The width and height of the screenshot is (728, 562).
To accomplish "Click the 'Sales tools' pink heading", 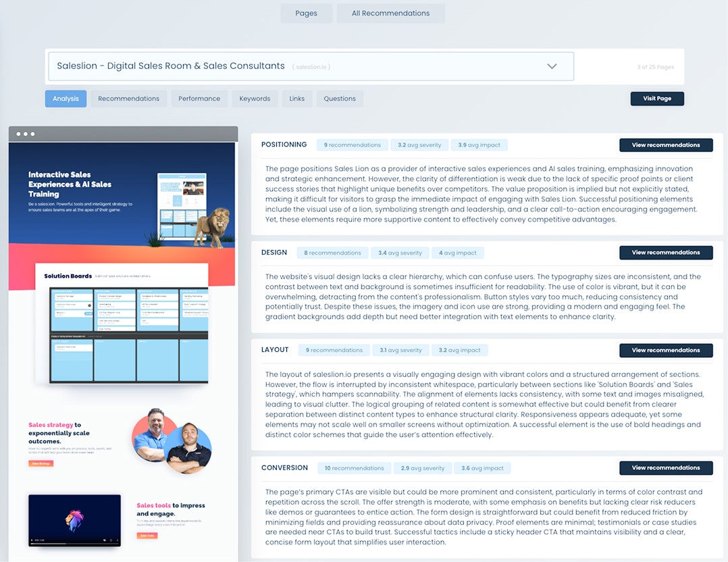I will 154,505.
